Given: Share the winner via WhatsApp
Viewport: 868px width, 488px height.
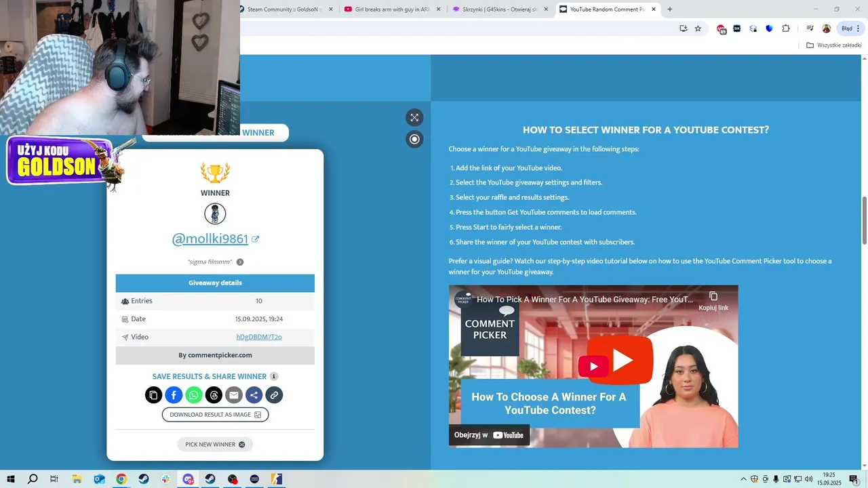Looking at the screenshot, I should [x=194, y=395].
